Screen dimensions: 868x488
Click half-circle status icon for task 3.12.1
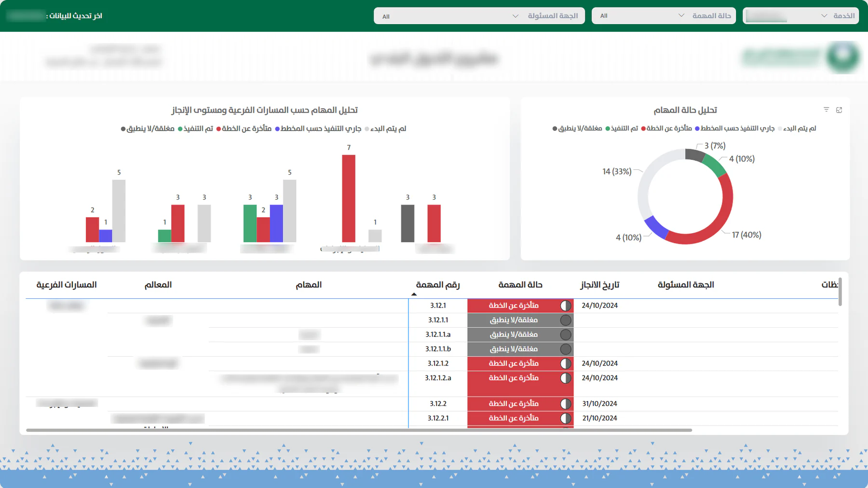[566, 306]
